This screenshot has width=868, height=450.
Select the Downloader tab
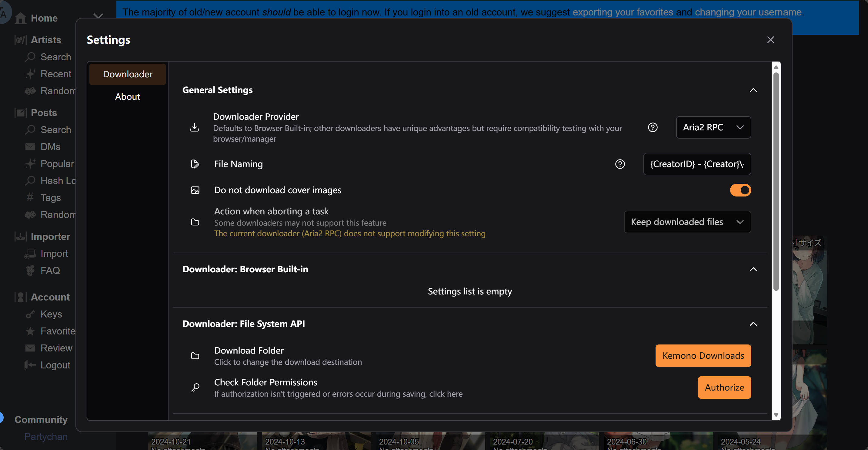(x=127, y=74)
